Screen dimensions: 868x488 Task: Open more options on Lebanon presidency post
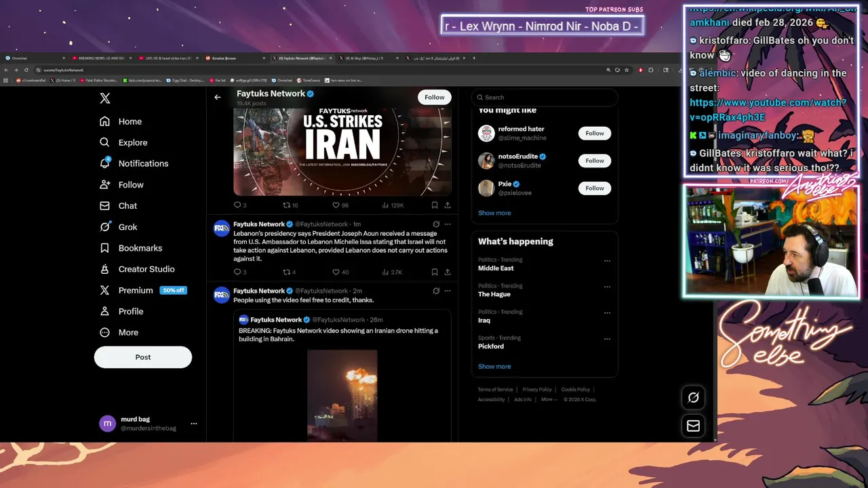[x=448, y=224]
